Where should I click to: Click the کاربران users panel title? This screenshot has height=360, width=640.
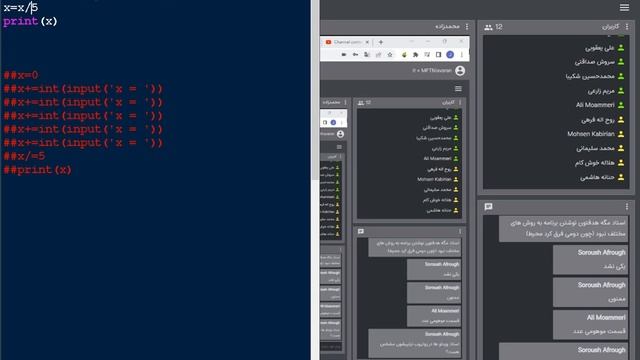click(610, 27)
